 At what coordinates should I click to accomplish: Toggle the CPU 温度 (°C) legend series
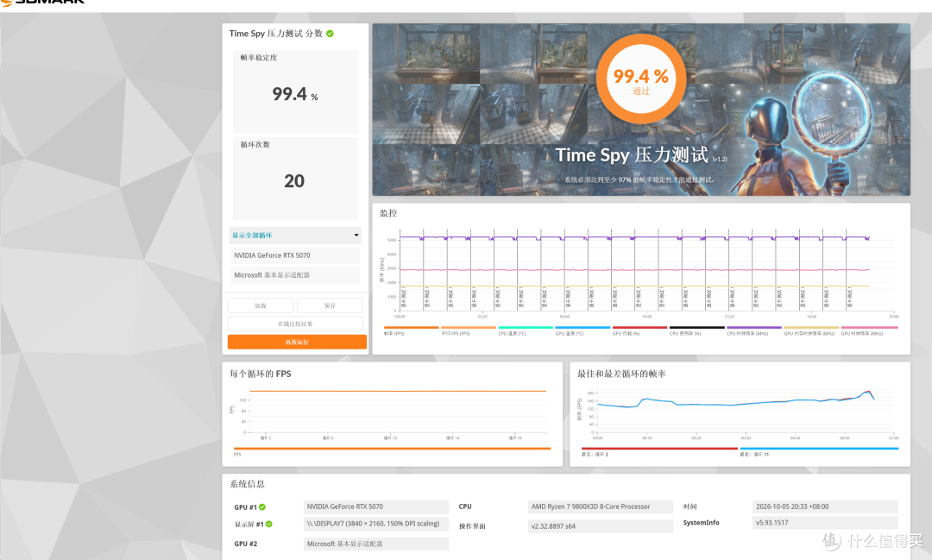[525, 330]
